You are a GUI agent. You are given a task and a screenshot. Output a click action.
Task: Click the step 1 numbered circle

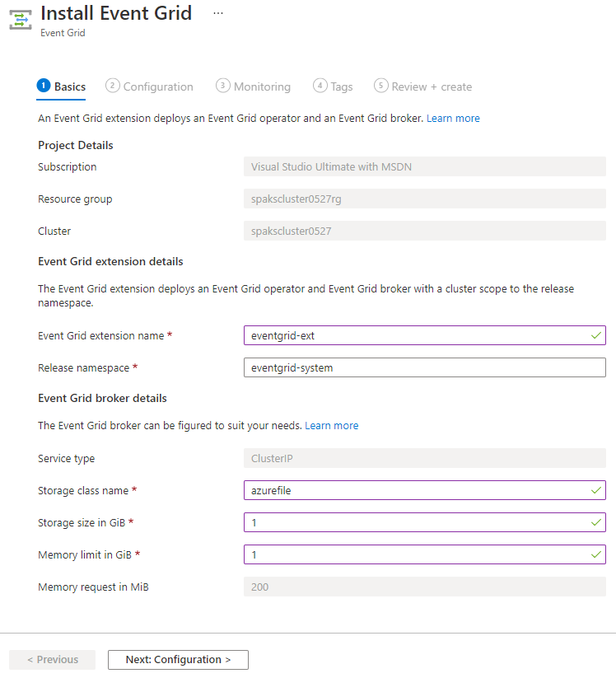[x=42, y=86]
